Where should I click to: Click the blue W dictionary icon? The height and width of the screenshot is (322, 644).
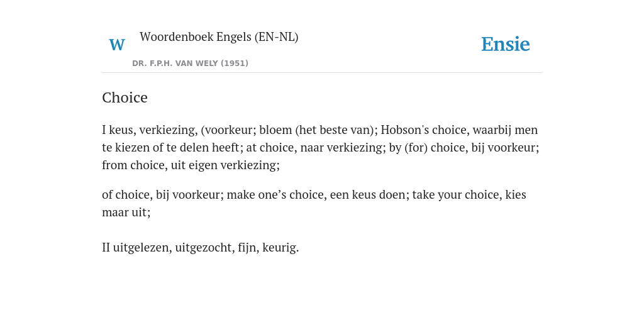pyautogui.click(x=116, y=45)
